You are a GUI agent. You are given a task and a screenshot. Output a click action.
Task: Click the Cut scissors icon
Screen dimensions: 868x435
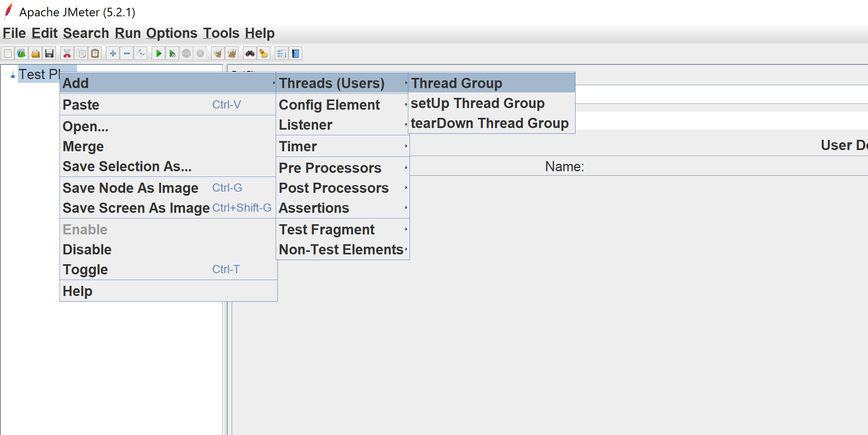(67, 53)
